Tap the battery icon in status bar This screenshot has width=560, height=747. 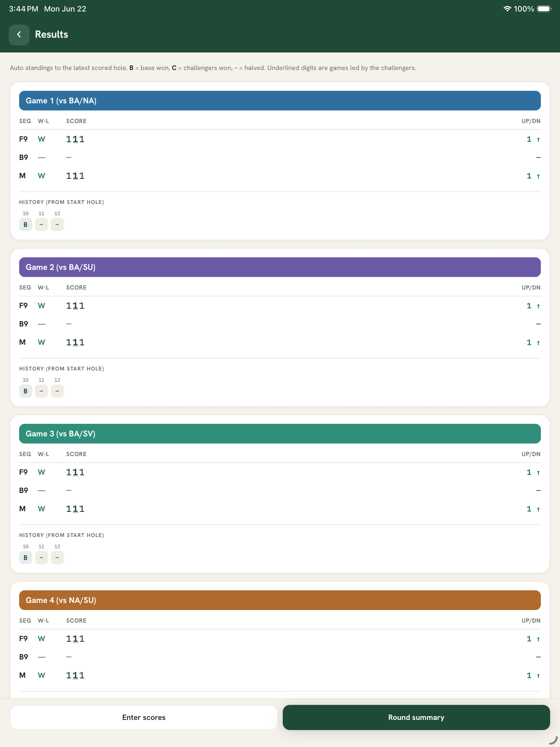544,9
